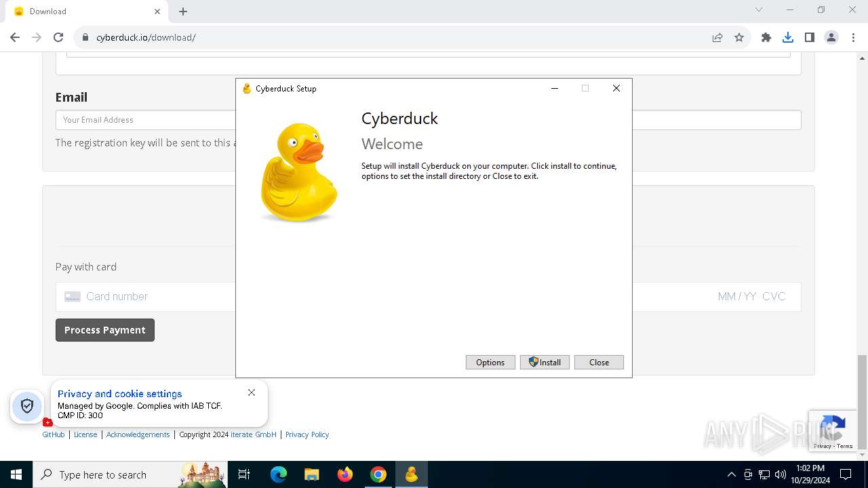Open the GitHub footer link
Screen dimensions: 868x488
(54, 434)
